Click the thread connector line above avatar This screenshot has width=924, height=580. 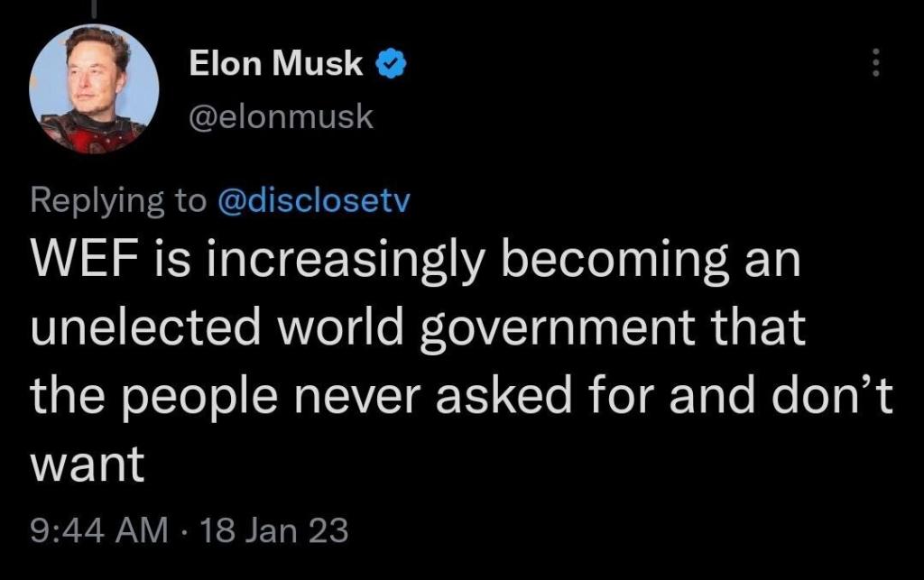[x=94, y=6]
